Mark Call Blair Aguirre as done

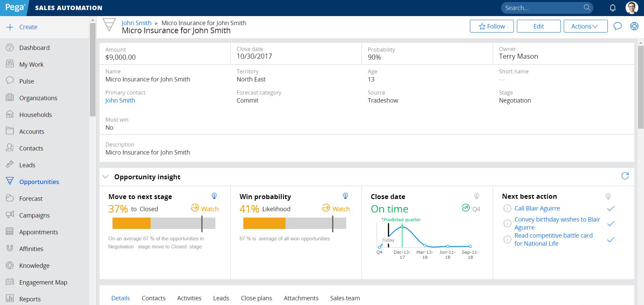point(610,208)
